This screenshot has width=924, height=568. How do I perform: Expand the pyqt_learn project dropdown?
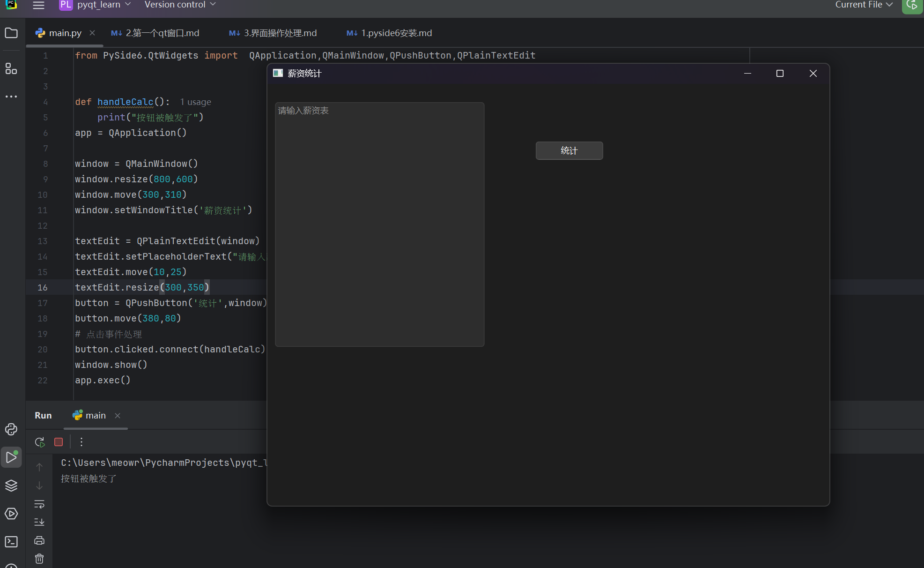(98, 5)
